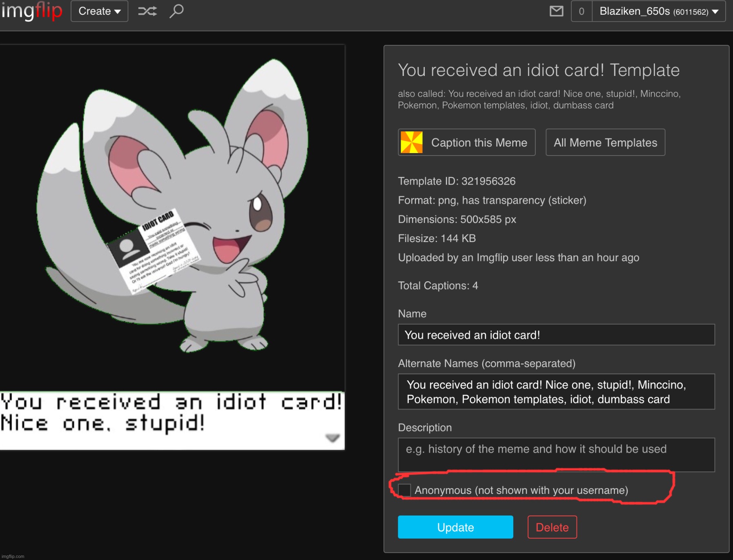Click the pinwheel icon on Caption button
Image resolution: width=733 pixels, height=560 pixels.
[x=412, y=142]
